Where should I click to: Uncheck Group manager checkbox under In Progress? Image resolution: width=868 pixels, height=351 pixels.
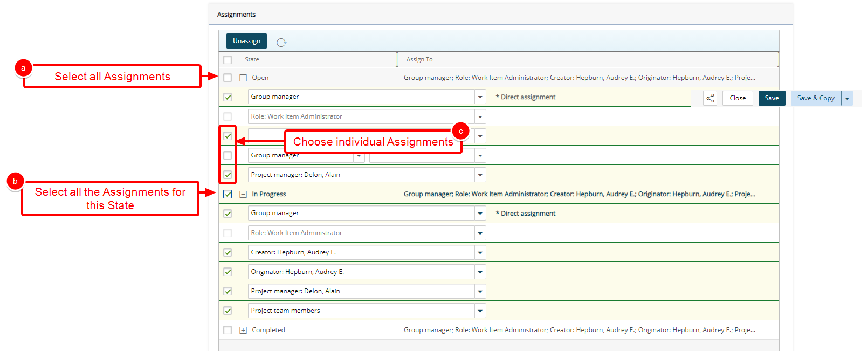pyautogui.click(x=228, y=214)
